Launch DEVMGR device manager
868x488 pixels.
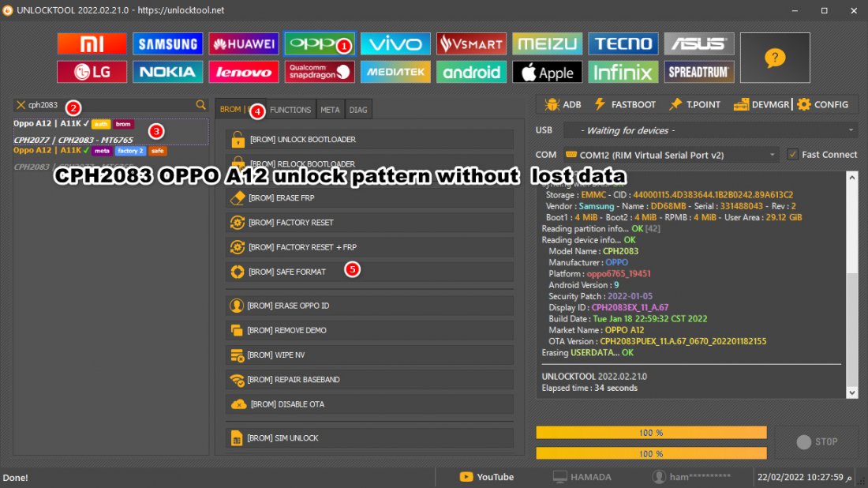761,105
